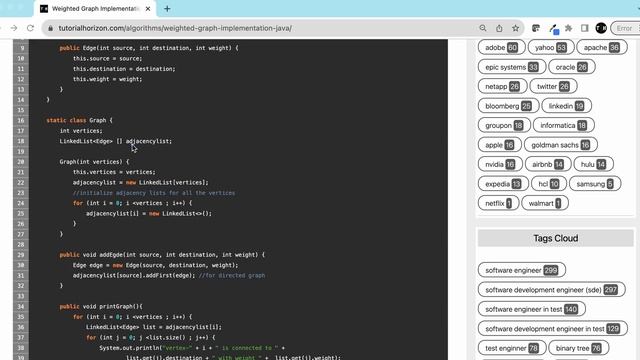The height and width of the screenshot is (360, 640).
Task: Open the bloomberg company tag
Action: 508,106
